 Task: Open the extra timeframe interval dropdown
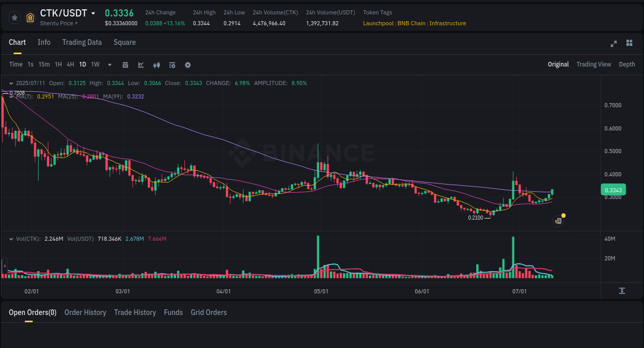point(109,64)
